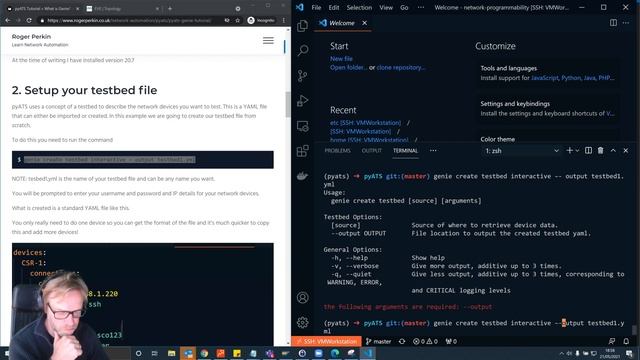
Task: Open VS Code from the Windows taskbar
Action: point(367,353)
